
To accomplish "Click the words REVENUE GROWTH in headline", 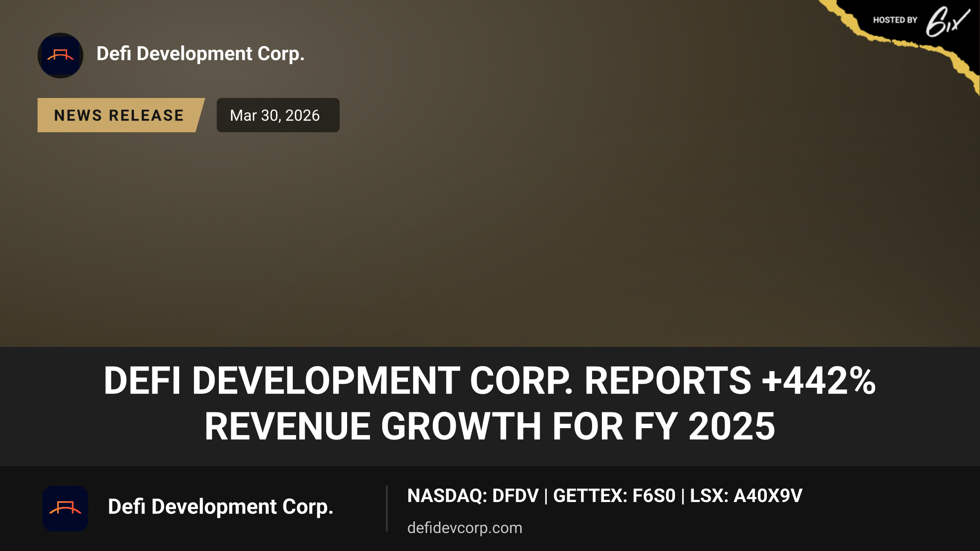I will pyautogui.click(x=373, y=426).
